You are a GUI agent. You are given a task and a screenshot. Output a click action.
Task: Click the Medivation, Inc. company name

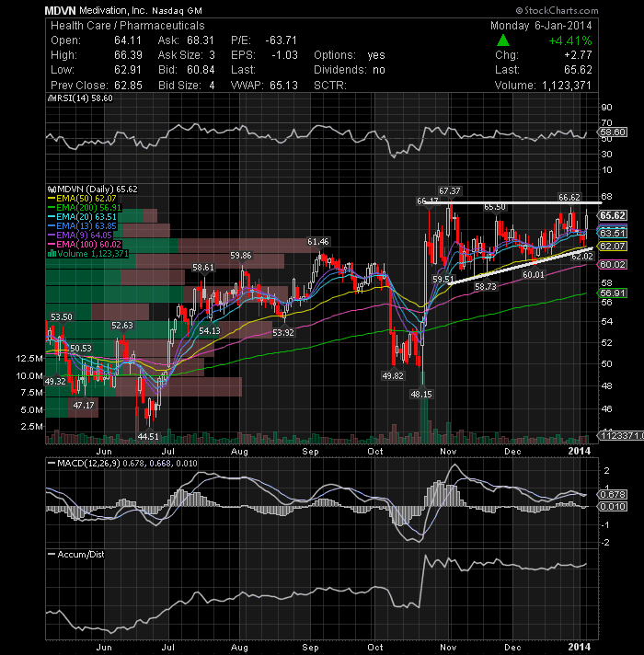pyautogui.click(x=113, y=10)
